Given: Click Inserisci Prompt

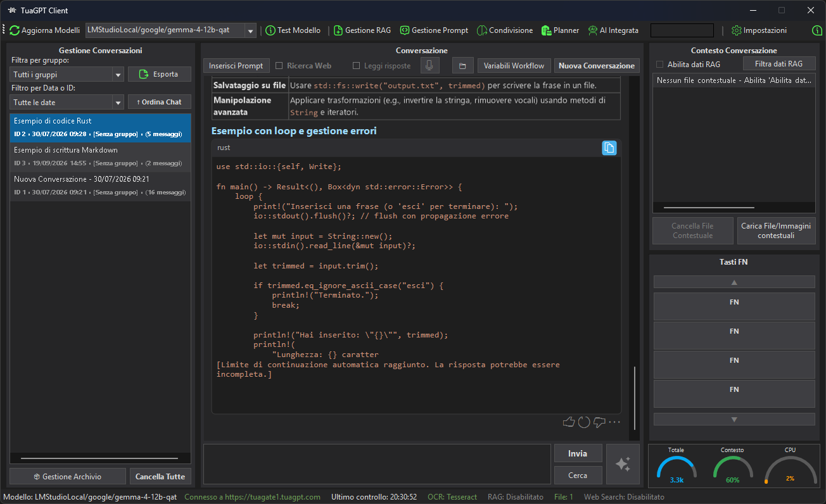Looking at the screenshot, I should coord(236,65).
